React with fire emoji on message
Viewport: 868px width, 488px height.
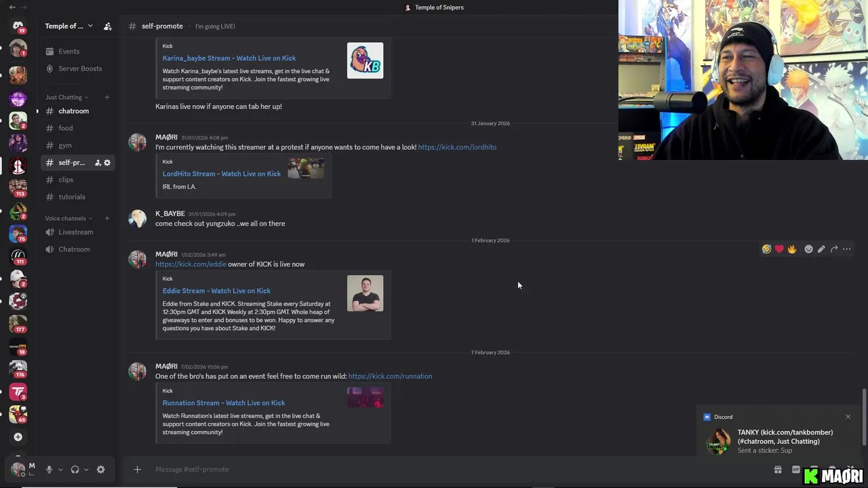pos(792,249)
